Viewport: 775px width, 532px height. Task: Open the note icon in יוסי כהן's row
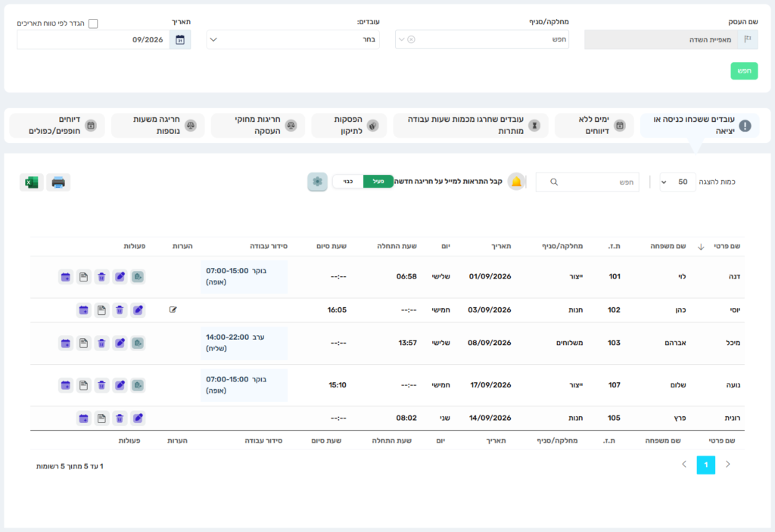[173, 310]
